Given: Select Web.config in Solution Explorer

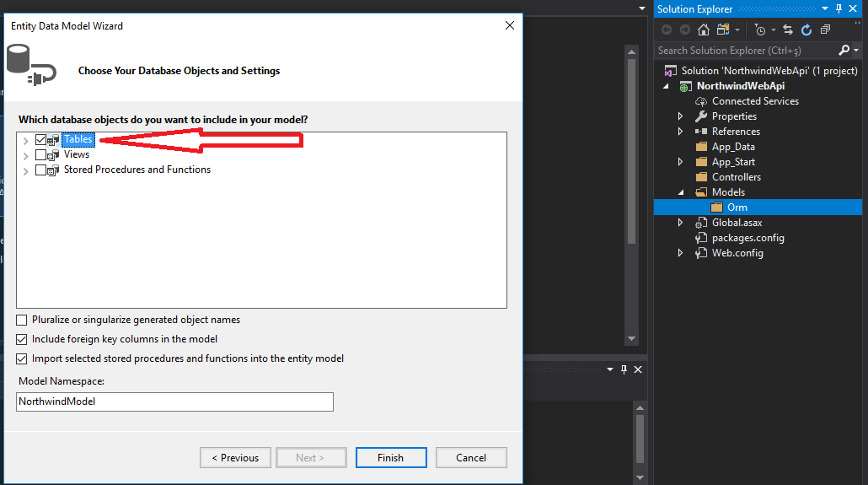Looking at the screenshot, I should pos(737,253).
